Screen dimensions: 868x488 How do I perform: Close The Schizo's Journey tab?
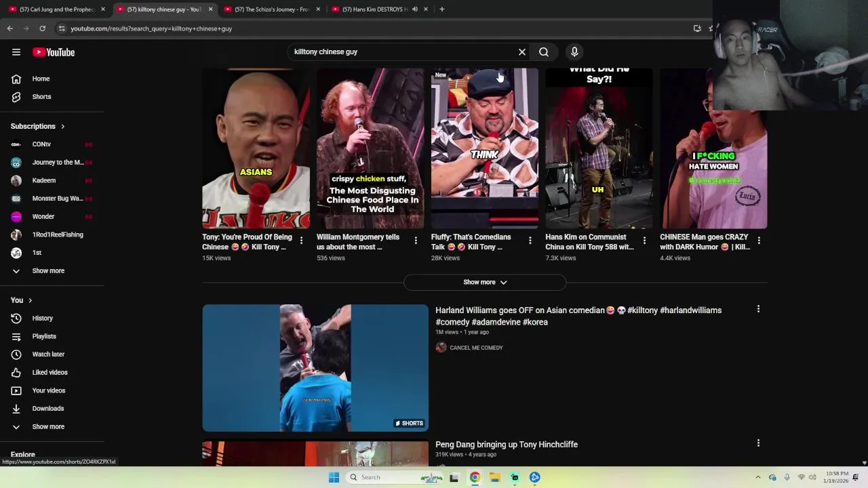click(319, 9)
